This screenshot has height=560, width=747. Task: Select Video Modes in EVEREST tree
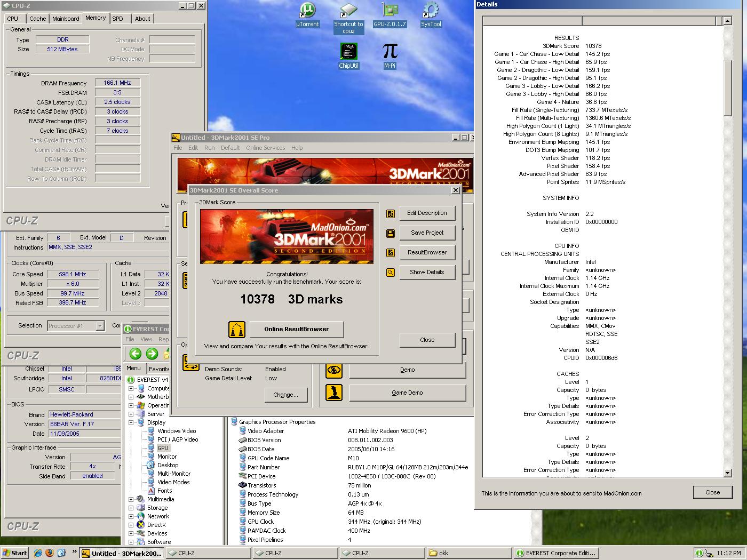173,482
